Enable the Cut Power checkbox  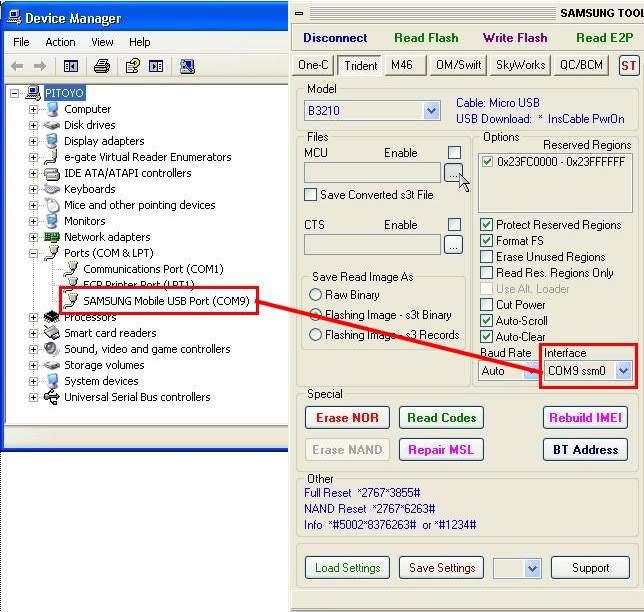486,305
